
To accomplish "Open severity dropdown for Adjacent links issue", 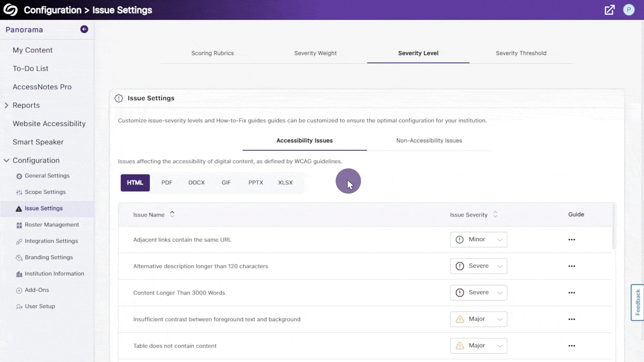I will coord(478,240).
